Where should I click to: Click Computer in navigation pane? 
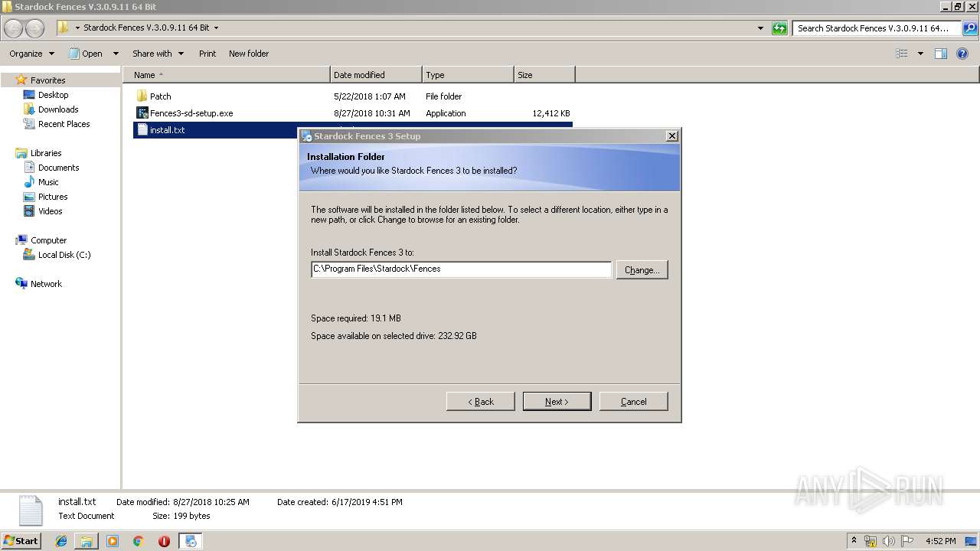click(x=48, y=240)
